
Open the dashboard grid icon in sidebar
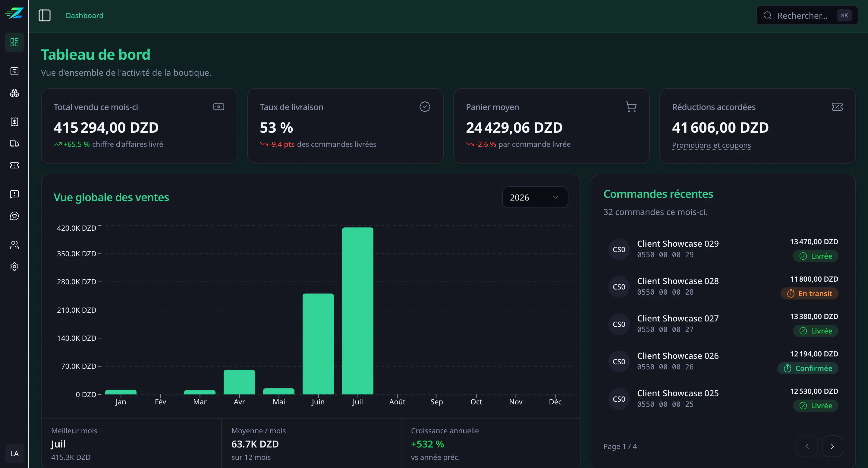[14, 42]
